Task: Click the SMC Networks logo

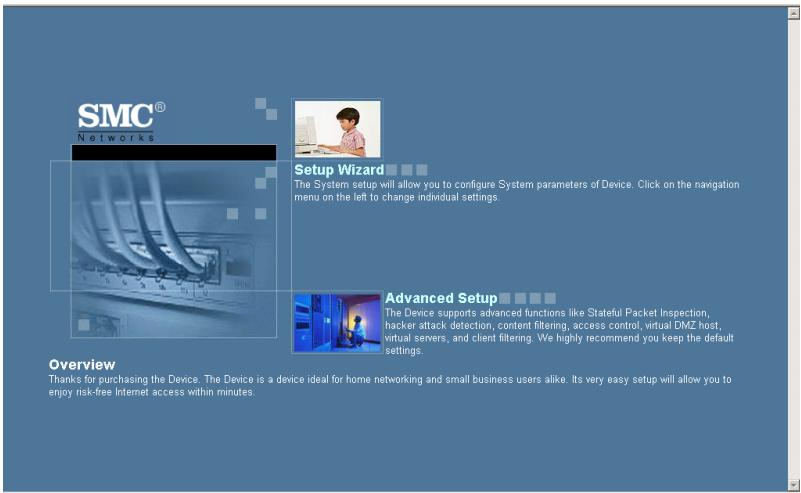Action: (x=121, y=122)
